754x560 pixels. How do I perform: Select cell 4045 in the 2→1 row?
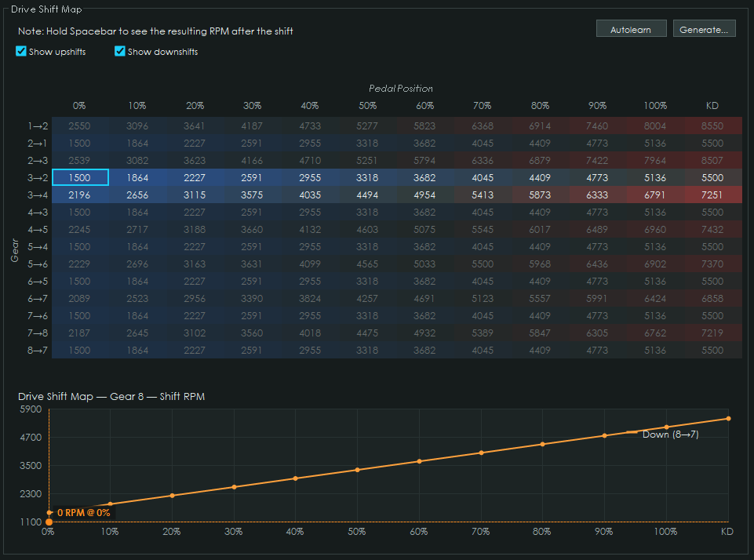click(483, 144)
